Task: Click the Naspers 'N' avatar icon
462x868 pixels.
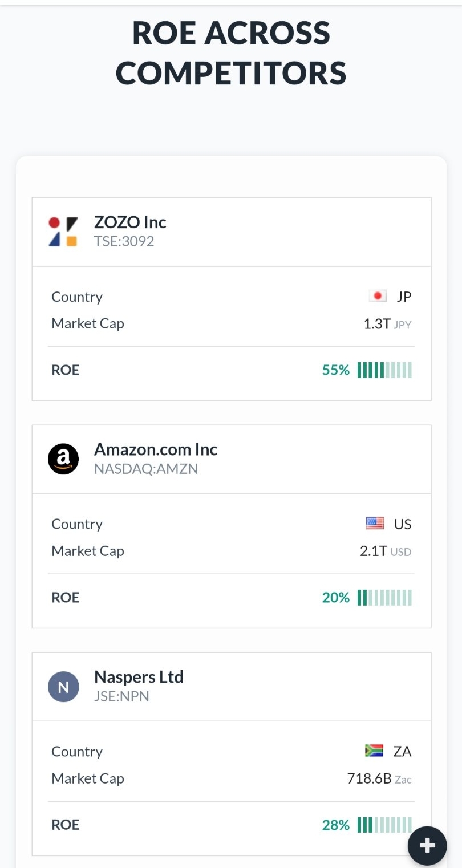Action: (63, 687)
